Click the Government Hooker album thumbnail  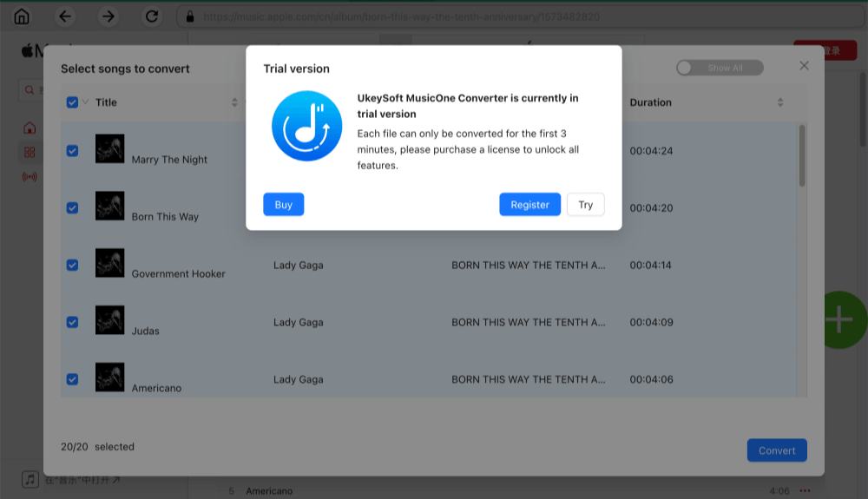click(x=109, y=263)
